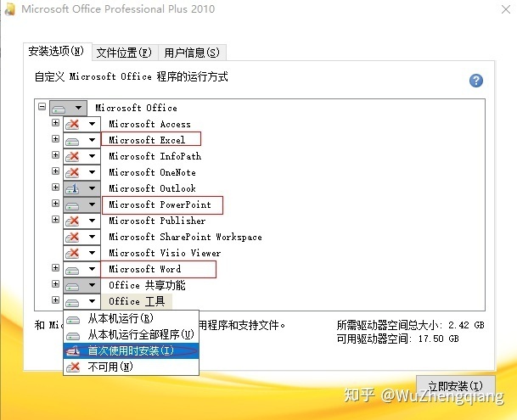Choose 从本机运行全部程序(U) option
Screen dimensions: 517x420
click(131, 335)
